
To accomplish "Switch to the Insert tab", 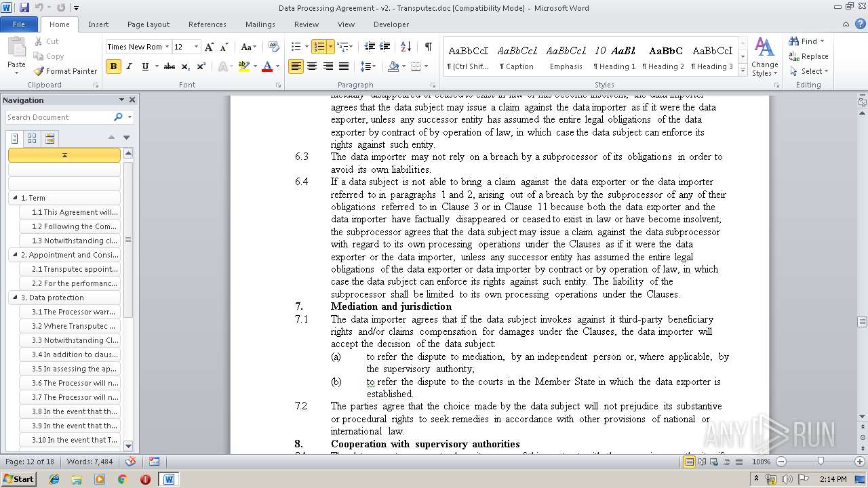I will click(98, 24).
